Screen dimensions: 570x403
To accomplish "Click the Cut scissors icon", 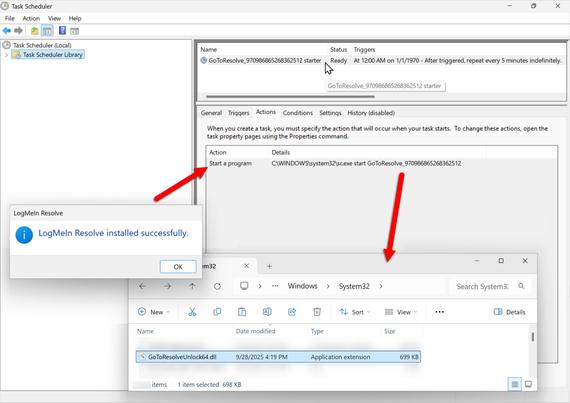I will tap(192, 312).
